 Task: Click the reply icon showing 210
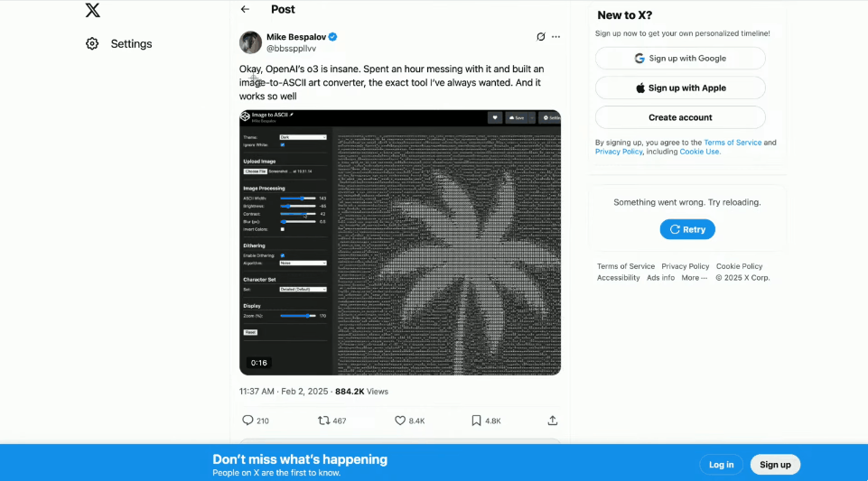pyautogui.click(x=248, y=421)
